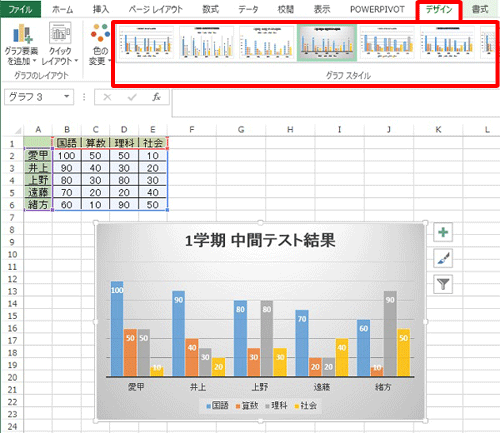
Task: Select the chart title 1学期 中間テスト結果
Action: coord(260,240)
